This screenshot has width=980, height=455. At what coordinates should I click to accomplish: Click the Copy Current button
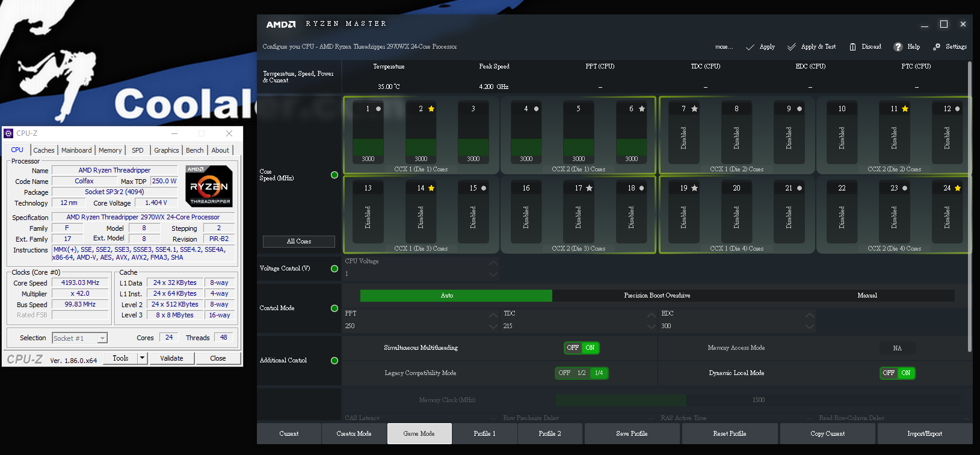tap(827, 433)
